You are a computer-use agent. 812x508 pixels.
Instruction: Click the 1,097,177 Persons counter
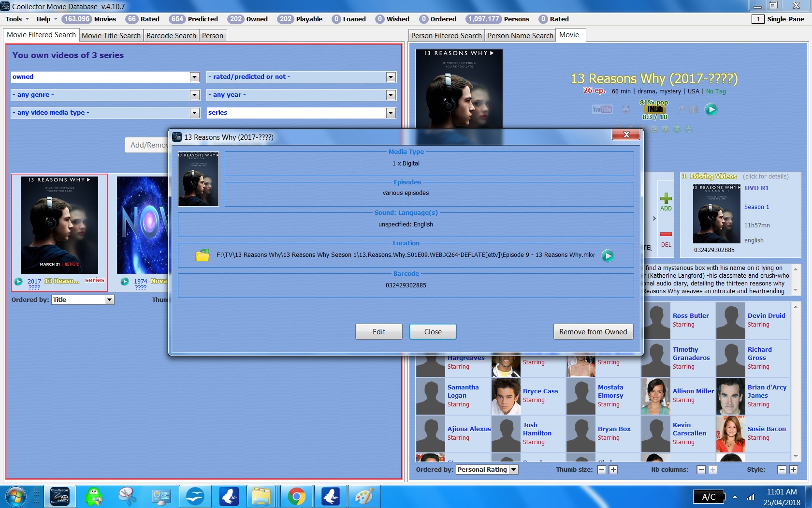(x=497, y=19)
